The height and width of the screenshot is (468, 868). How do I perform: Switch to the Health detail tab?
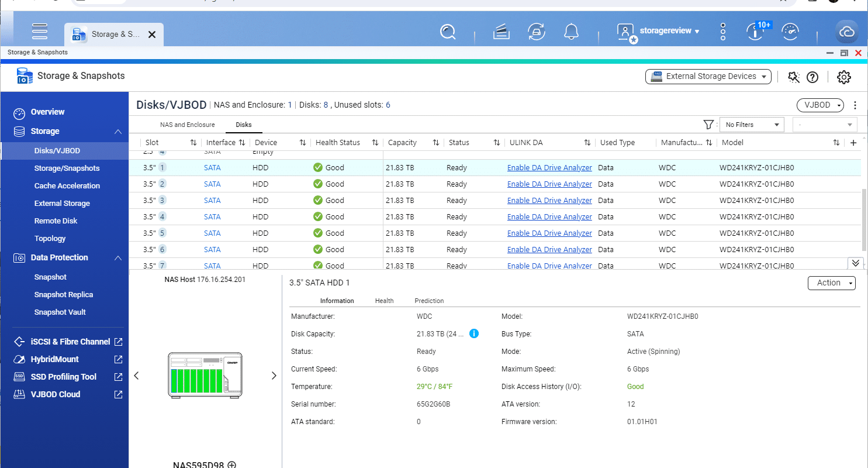384,301
